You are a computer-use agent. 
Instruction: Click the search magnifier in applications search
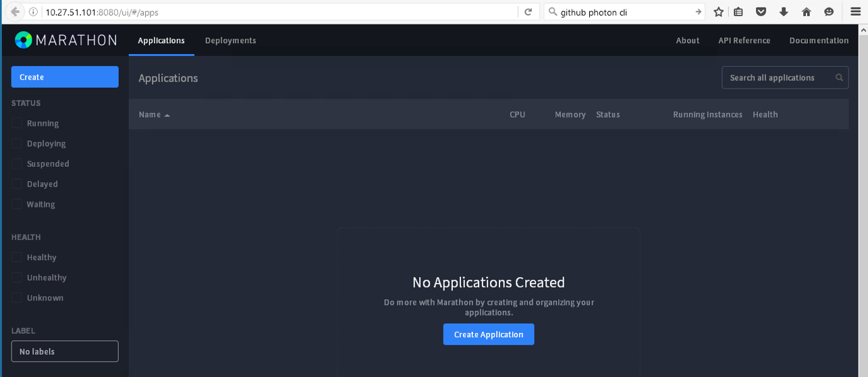[x=839, y=78]
